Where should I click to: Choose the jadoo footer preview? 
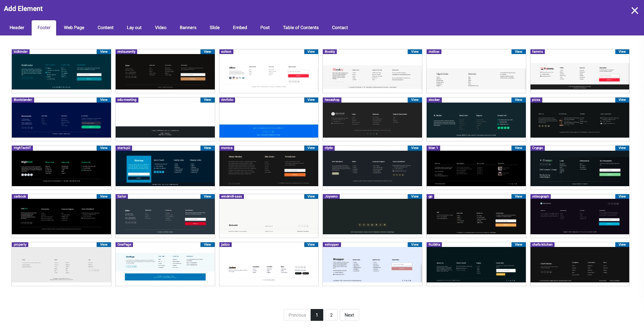[269, 265]
